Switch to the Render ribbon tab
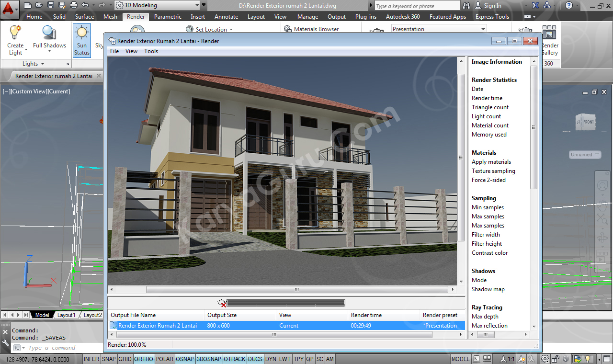 coord(136,16)
